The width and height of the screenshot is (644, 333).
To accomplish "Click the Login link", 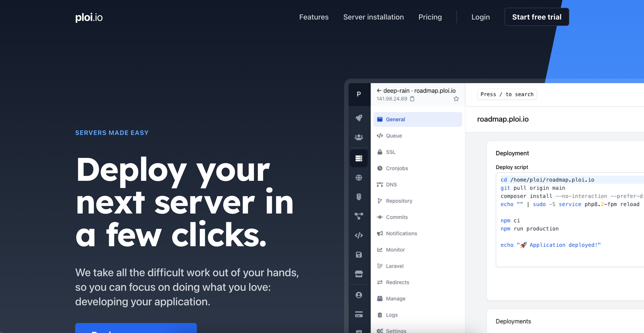I will pos(481,17).
